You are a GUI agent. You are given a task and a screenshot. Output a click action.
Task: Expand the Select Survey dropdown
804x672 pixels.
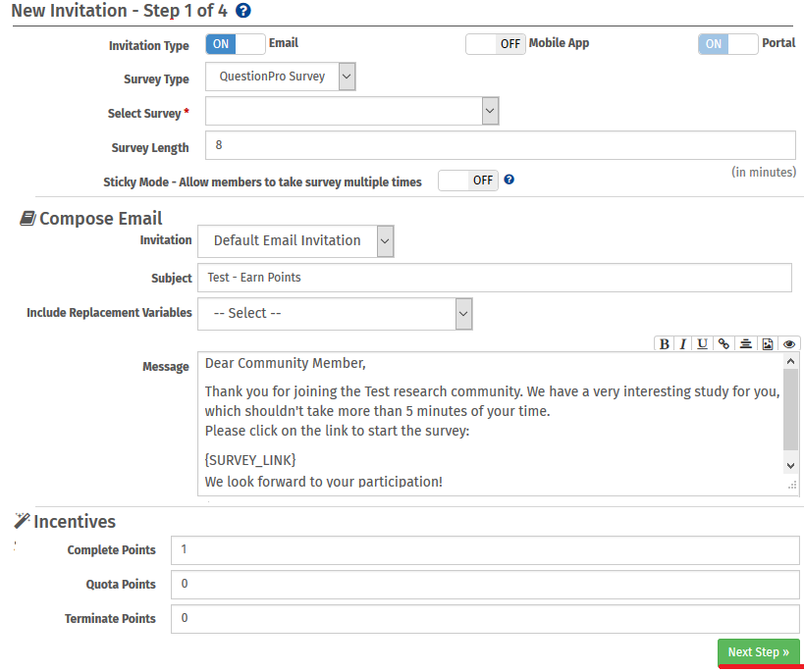pos(352,111)
